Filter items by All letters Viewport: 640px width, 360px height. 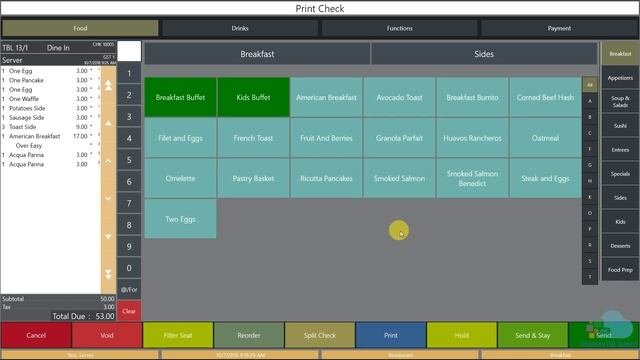(590, 85)
